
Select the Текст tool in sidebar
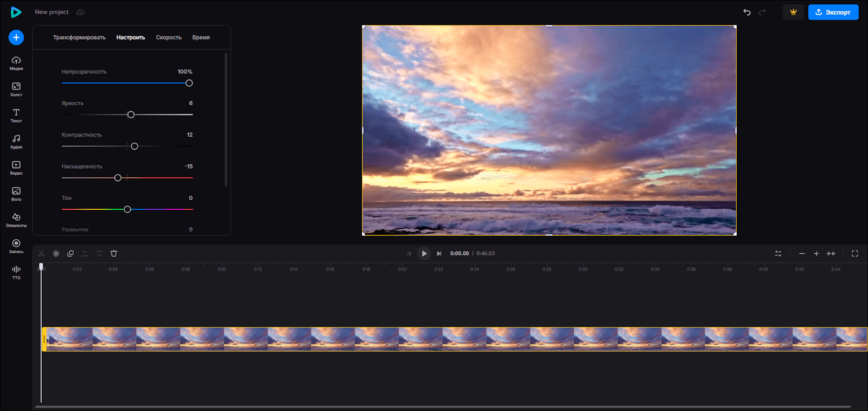pyautogui.click(x=16, y=115)
